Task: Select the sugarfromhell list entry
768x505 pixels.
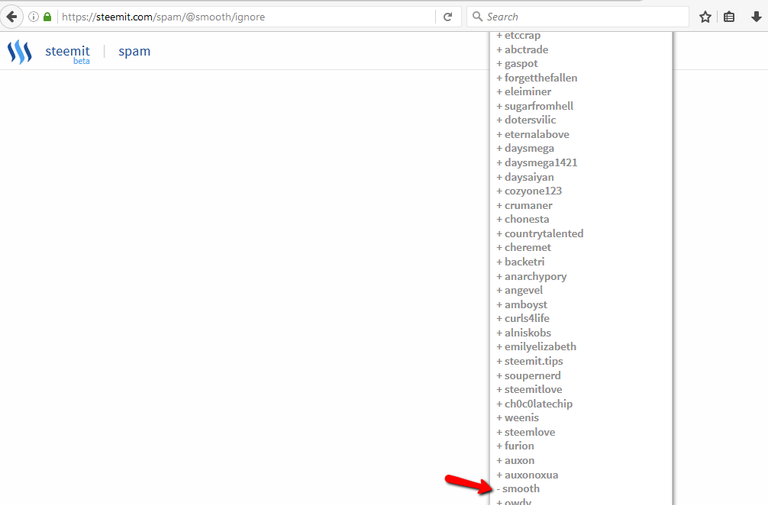Action: (x=535, y=106)
